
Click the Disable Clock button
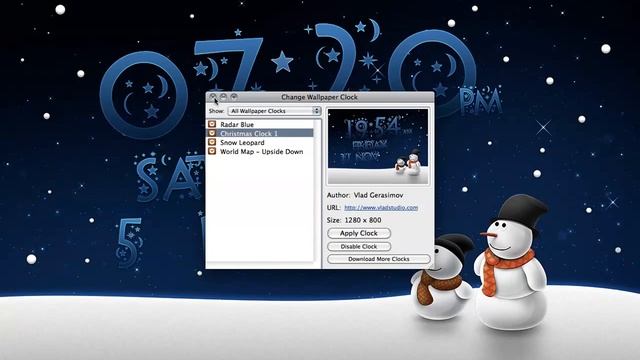[359, 247]
